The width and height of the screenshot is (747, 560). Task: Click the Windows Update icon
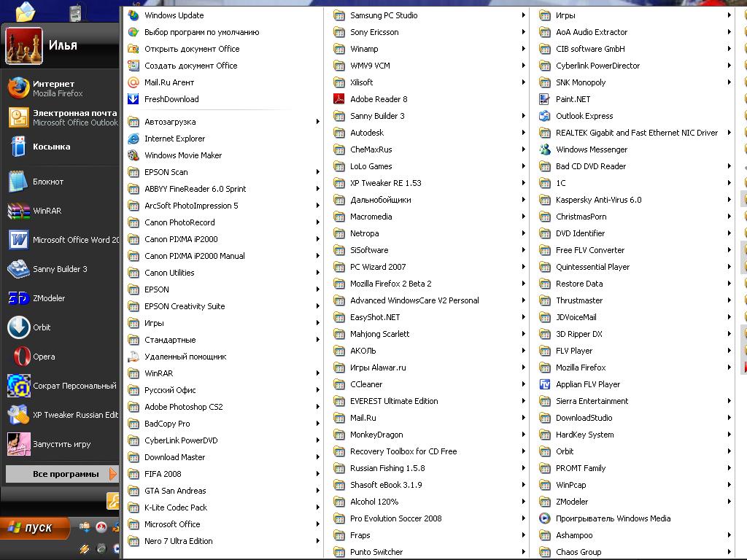tap(133, 15)
